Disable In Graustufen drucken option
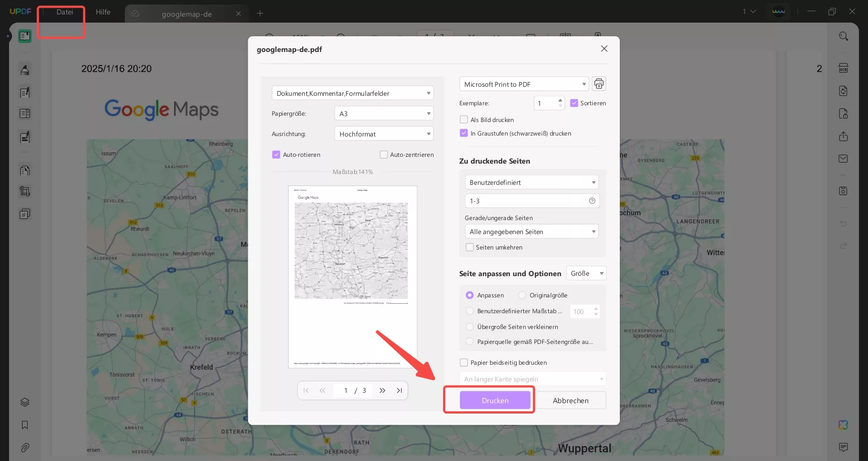The height and width of the screenshot is (461, 868). click(464, 132)
